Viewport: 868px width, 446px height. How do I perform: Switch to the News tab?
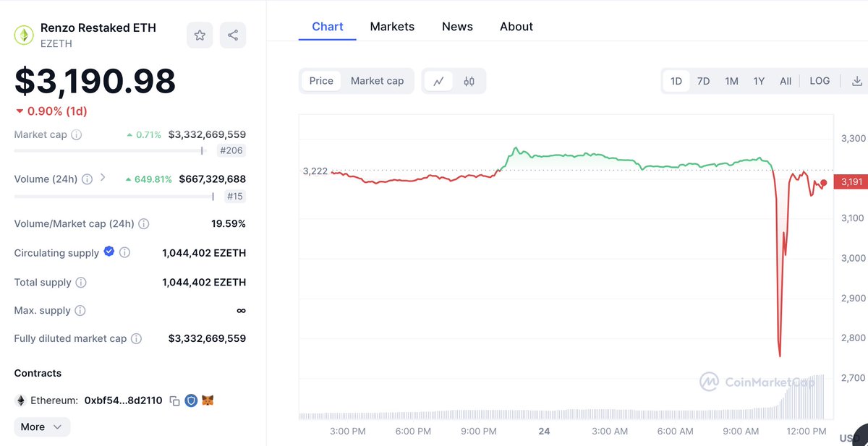click(x=457, y=27)
